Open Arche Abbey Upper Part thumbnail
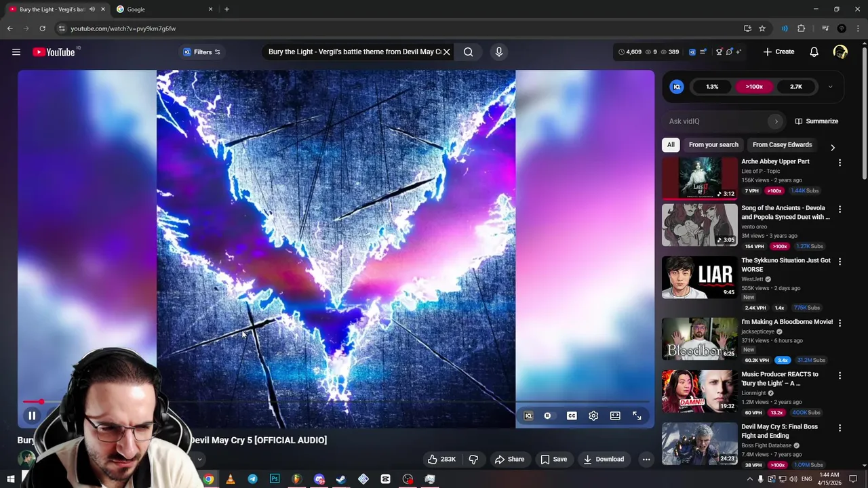Screen dimensions: 868x488 click(699, 178)
